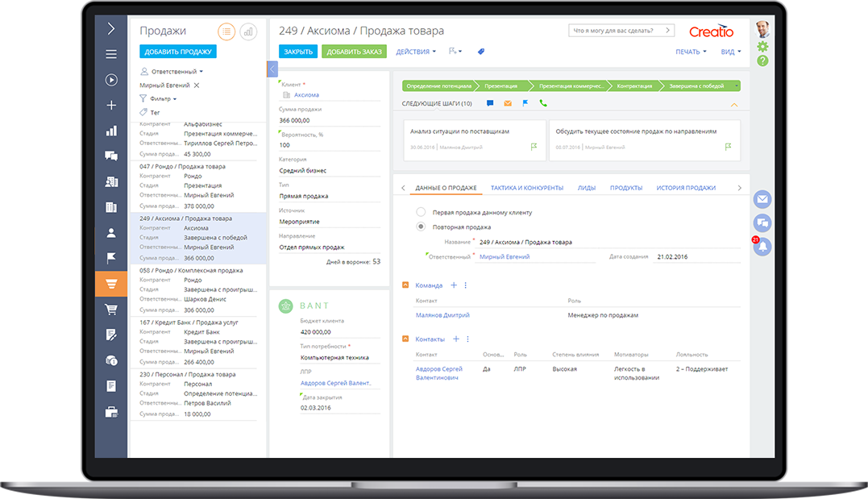Collapse the Контакты section
Image resolution: width=868 pixels, height=499 pixels.
click(405, 339)
